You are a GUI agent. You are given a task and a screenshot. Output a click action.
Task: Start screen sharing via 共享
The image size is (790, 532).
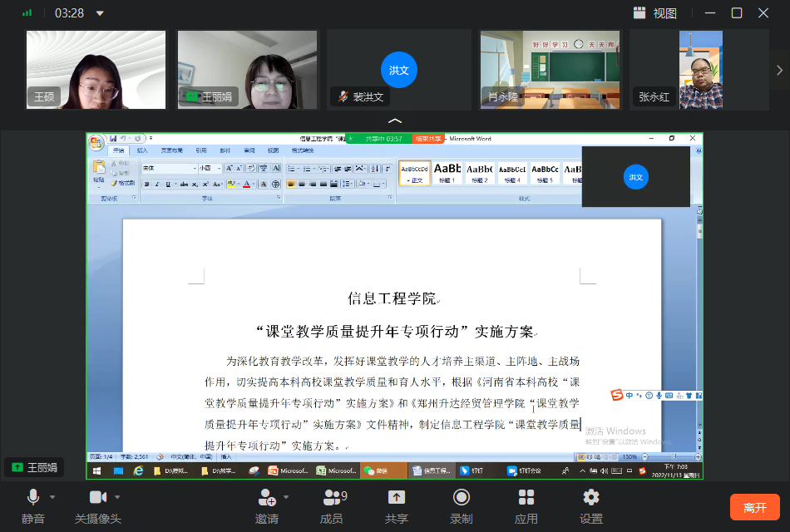pos(397,505)
